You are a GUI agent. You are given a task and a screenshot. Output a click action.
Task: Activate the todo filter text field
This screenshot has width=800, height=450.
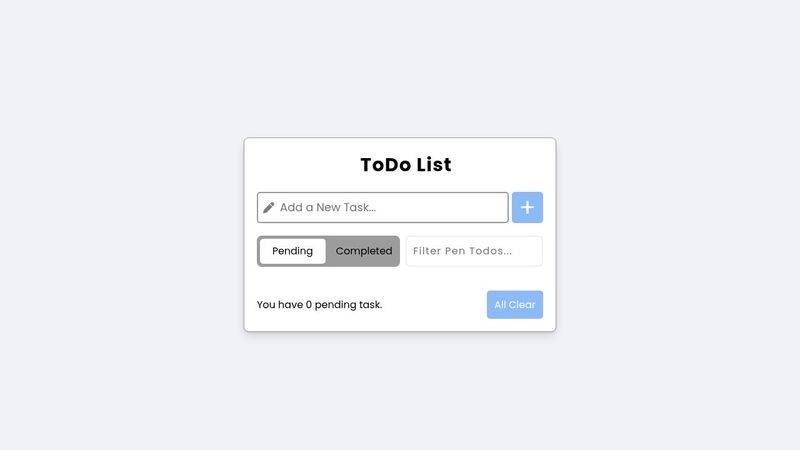click(x=474, y=251)
